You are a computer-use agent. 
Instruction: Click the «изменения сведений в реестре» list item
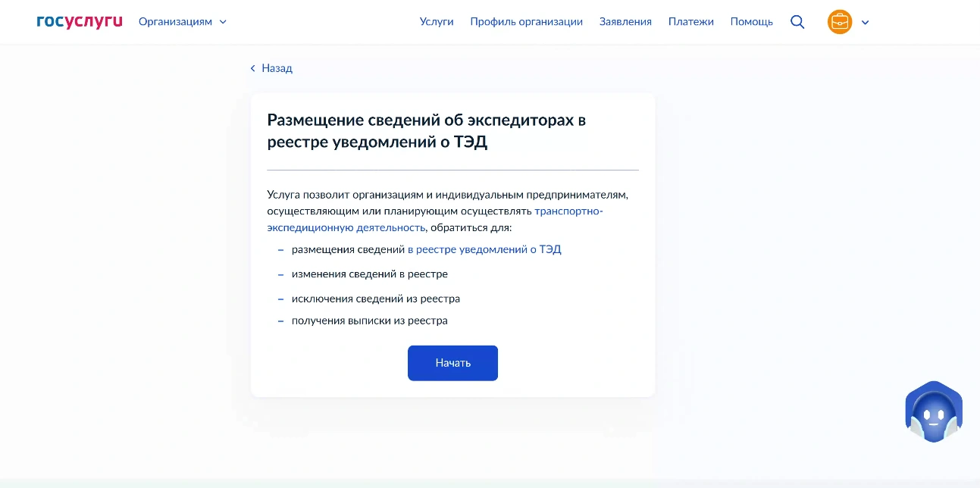(369, 274)
